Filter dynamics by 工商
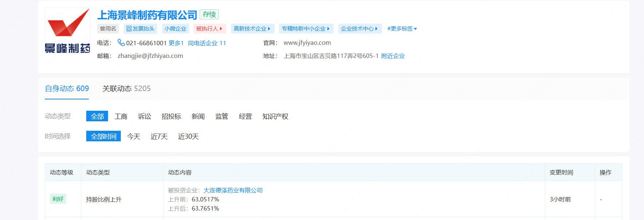644x220 pixels. [x=121, y=116]
